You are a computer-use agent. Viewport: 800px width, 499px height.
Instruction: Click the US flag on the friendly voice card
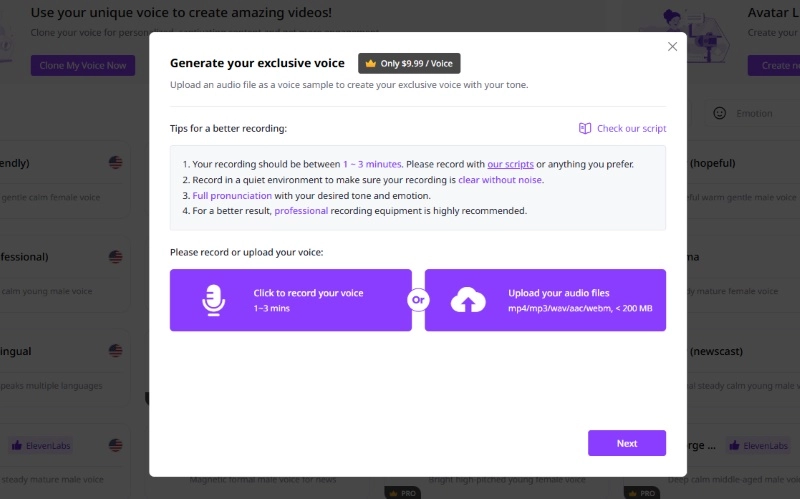point(116,163)
